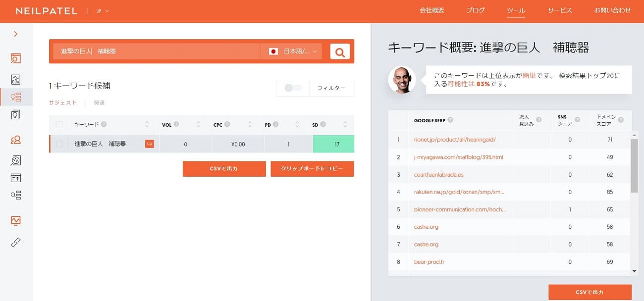
Task: Open the JP region selector in header
Action: coord(103,11)
